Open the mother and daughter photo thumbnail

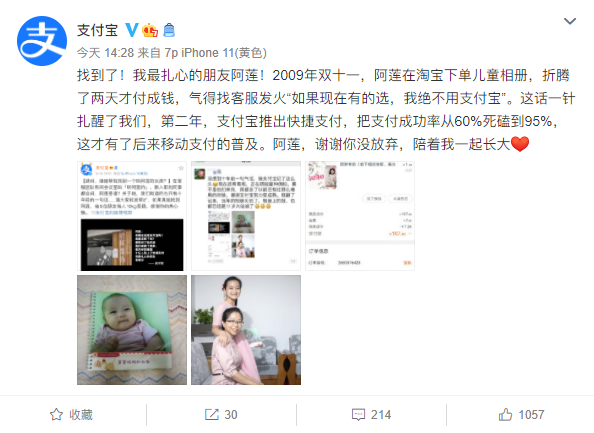point(246,330)
